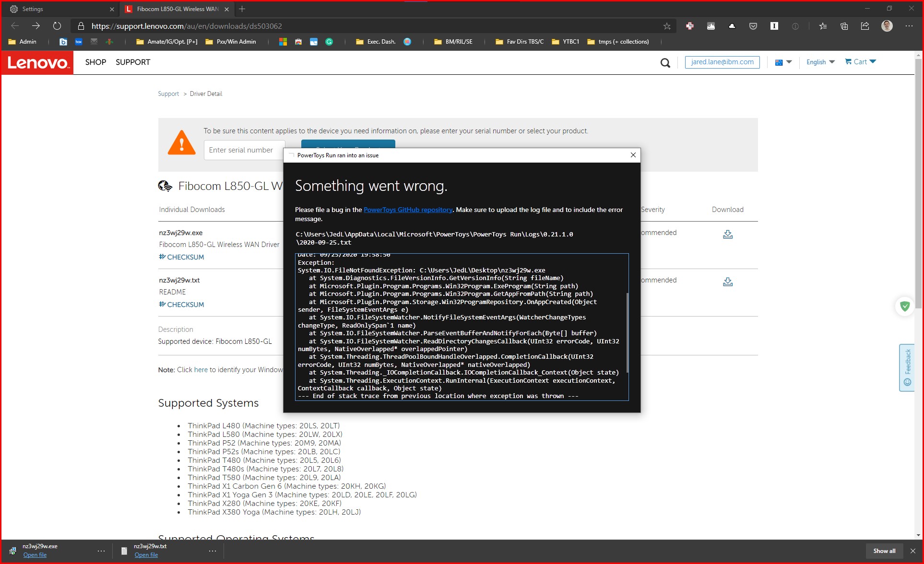Open the Pocket extension icon

[x=753, y=26]
